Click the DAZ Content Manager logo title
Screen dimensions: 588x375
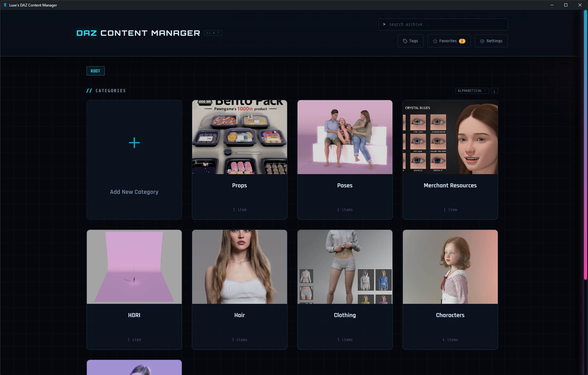click(x=138, y=33)
